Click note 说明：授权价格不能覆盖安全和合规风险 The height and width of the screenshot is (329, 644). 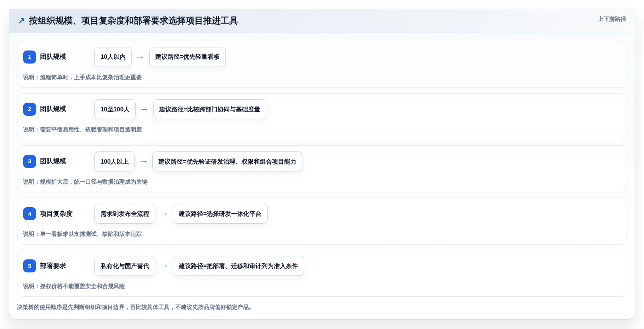pyautogui.click(x=74, y=286)
